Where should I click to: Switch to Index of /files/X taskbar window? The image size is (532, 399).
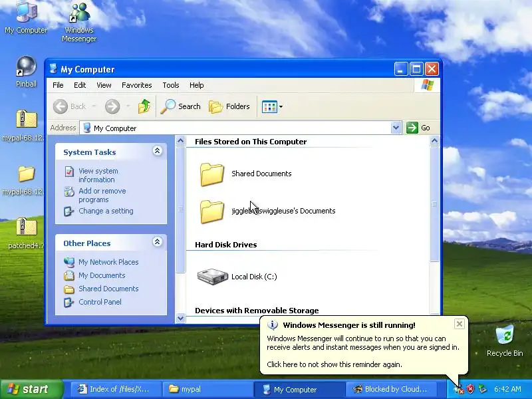click(115, 389)
